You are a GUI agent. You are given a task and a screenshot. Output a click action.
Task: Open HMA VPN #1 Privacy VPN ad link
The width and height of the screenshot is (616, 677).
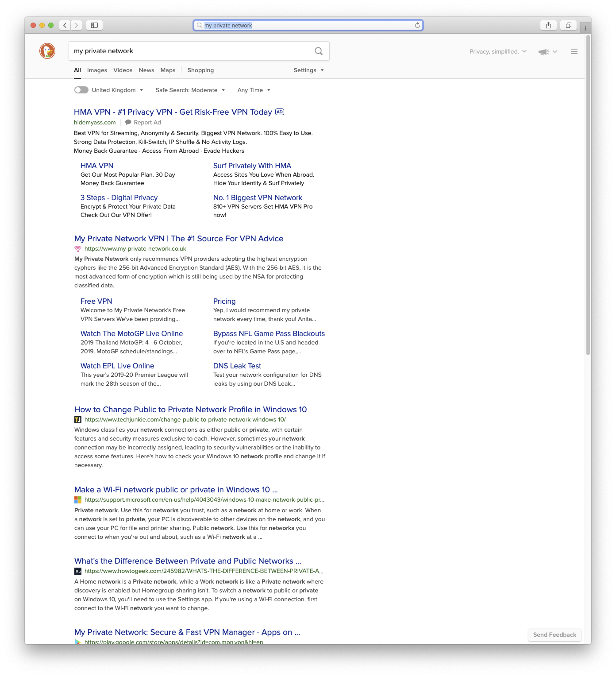173,112
